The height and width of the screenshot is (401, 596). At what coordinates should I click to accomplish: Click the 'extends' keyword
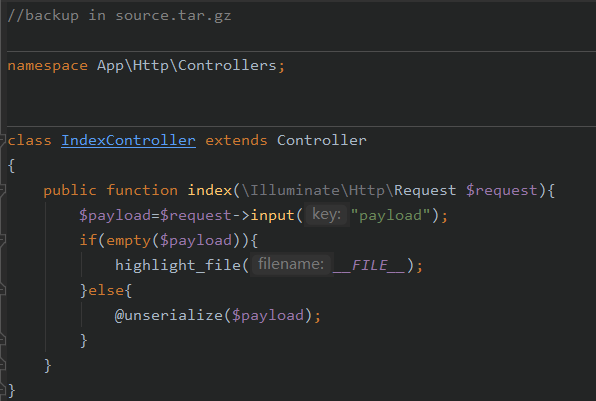pos(236,140)
